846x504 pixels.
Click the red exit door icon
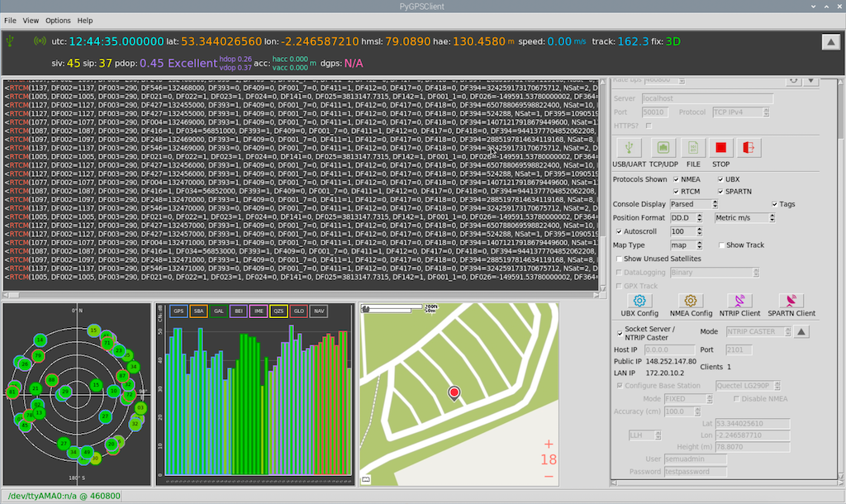[749, 148]
